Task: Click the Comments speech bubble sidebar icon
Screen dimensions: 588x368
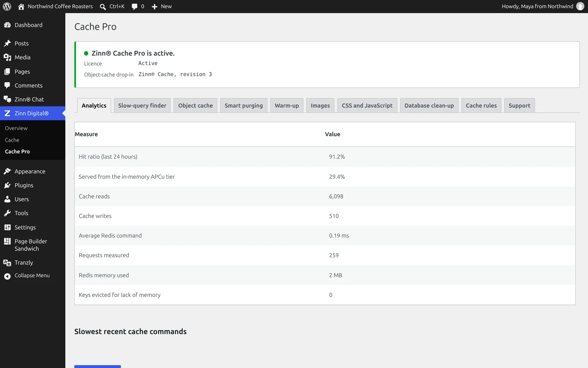Action: [7, 85]
